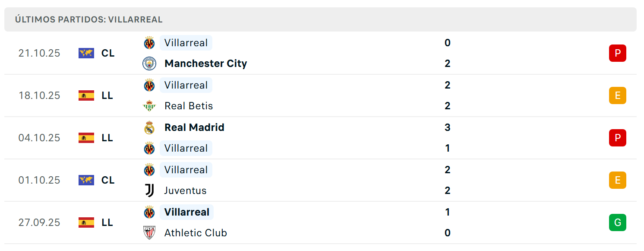This screenshot has width=644, height=251.
Task: Click the Juventus club logo
Action: click(149, 191)
